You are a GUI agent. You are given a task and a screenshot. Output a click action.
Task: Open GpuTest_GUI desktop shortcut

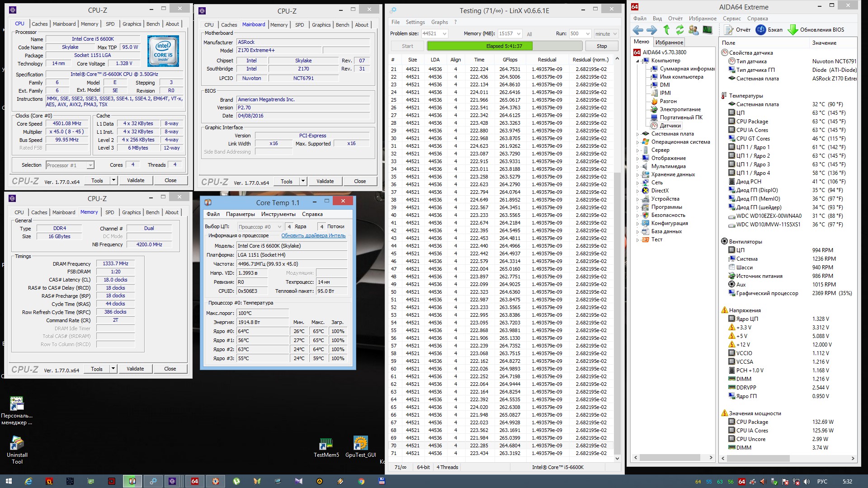(x=360, y=444)
